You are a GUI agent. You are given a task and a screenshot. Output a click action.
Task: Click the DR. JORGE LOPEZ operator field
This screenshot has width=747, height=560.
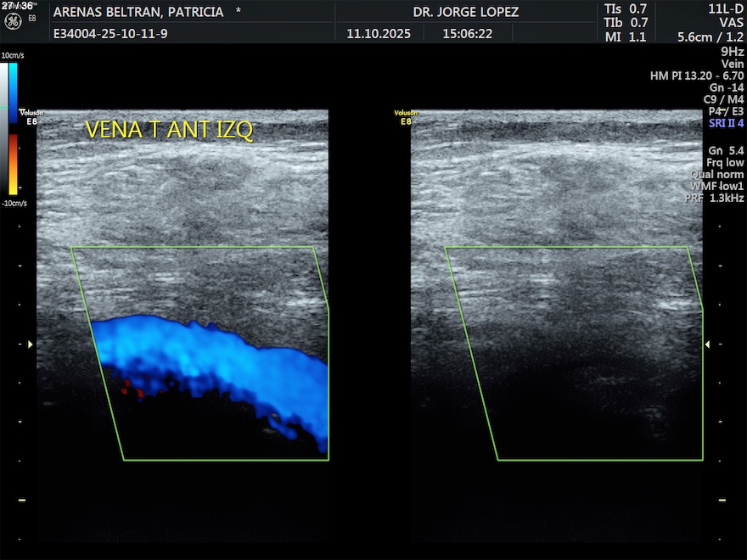tap(465, 13)
